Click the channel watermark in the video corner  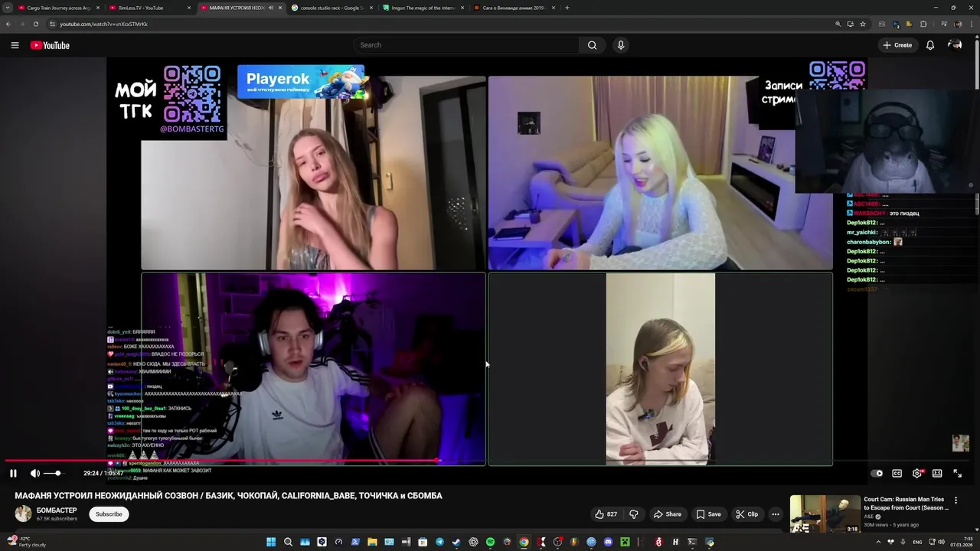pyautogui.click(x=960, y=443)
